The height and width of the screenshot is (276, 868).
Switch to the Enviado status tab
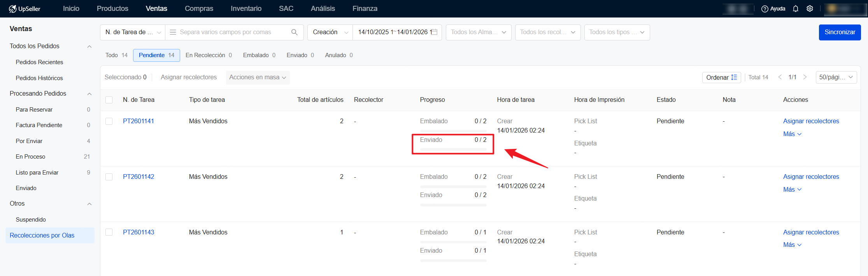(300, 55)
